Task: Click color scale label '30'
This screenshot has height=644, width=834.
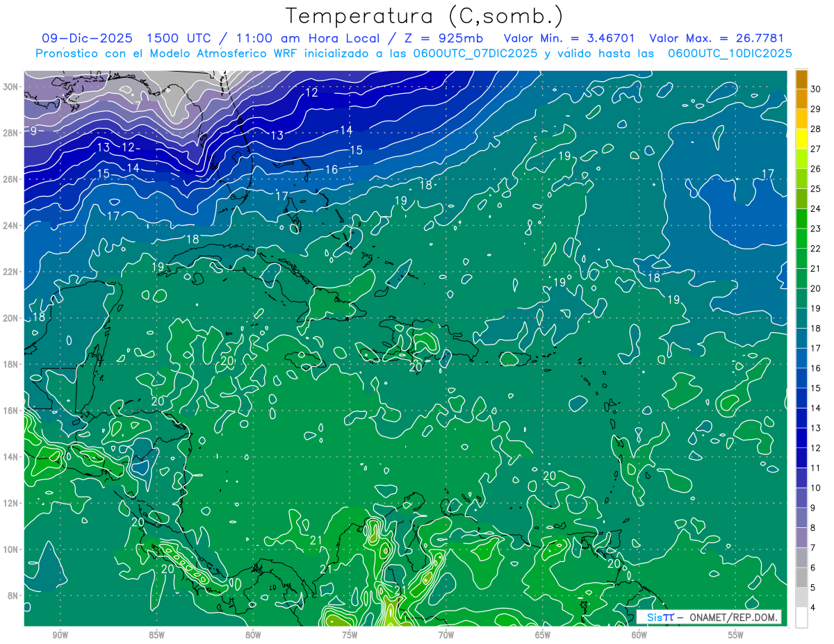Action: 816,89
